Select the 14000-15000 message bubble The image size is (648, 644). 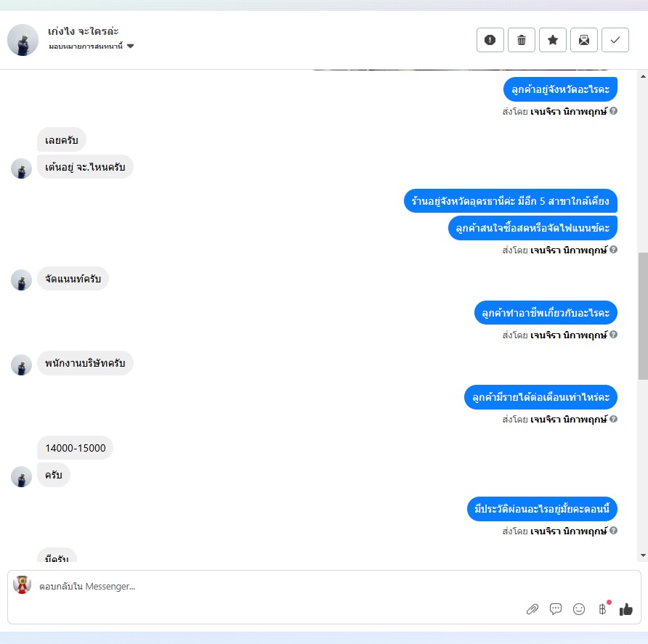point(76,448)
